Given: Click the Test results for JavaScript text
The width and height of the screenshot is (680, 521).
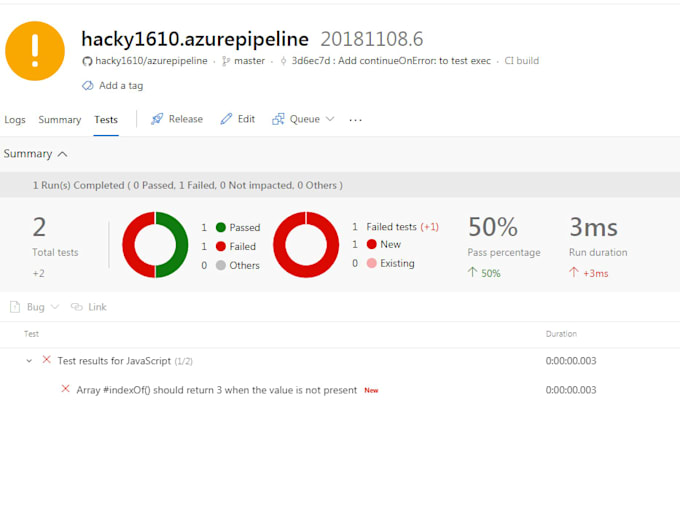Looking at the screenshot, I should pos(114,361).
